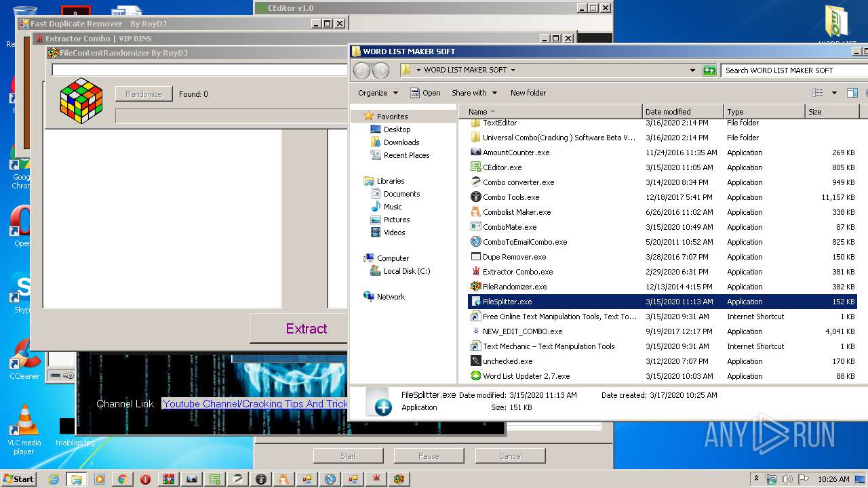Click the refresh button beside address bar

click(709, 70)
